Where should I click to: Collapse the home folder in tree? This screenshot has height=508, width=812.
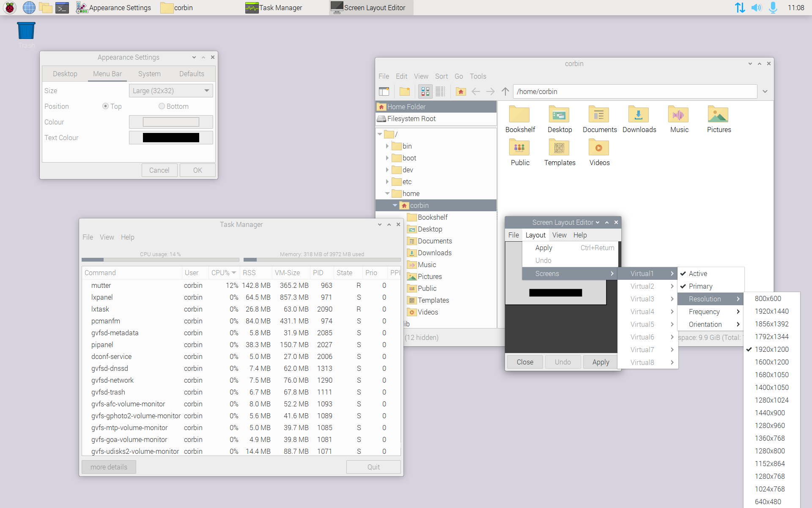click(x=387, y=193)
